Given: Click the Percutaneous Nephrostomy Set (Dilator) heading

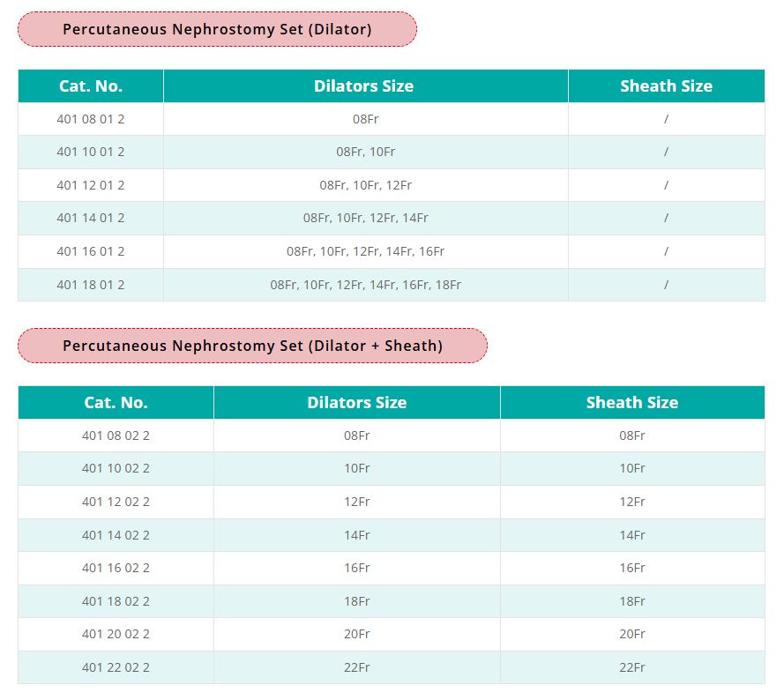Looking at the screenshot, I should (x=217, y=29).
